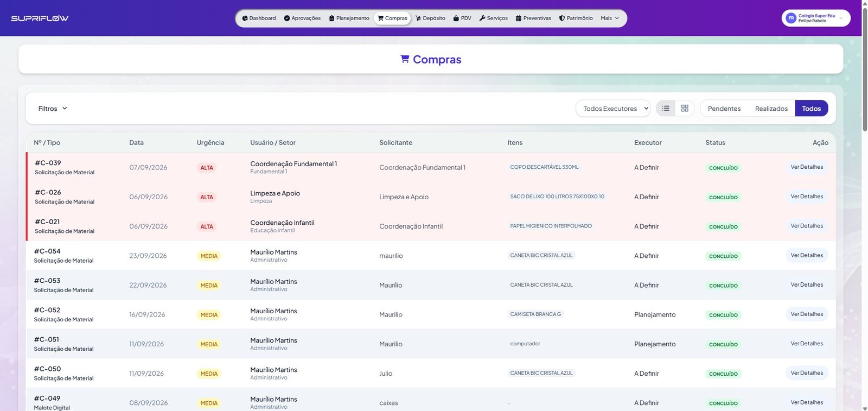This screenshot has height=411, width=868.
Task: Open Patrimônio shield section
Action: coord(576,18)
